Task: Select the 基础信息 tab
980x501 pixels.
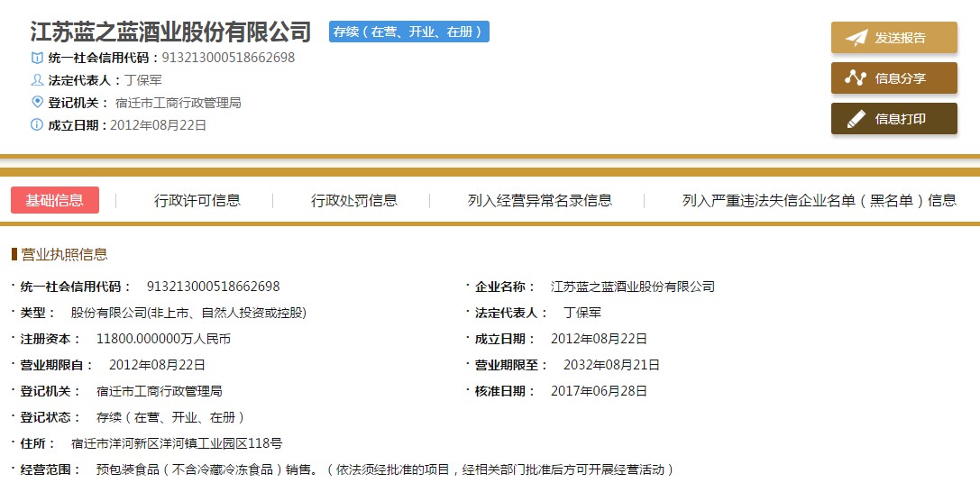Action: [55, 200]
